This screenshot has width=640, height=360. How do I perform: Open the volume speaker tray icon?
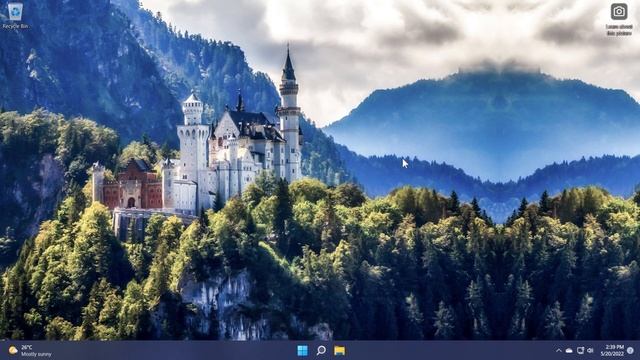pyautogui.click(x=590, y=350)
